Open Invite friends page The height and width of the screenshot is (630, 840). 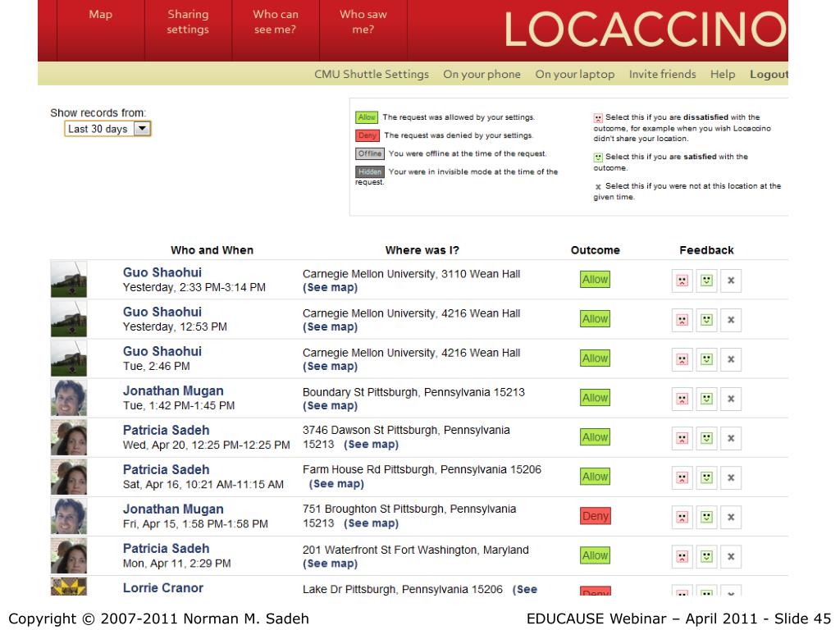click(x=662, y=74)
